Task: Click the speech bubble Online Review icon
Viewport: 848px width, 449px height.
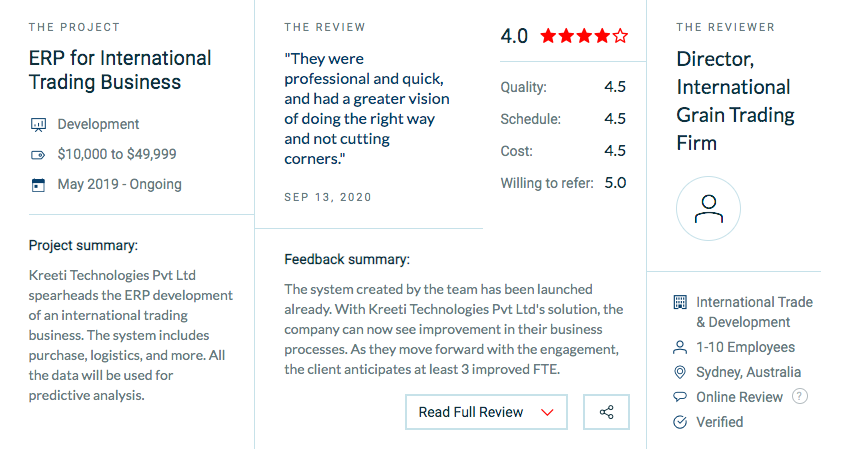Action: [680, 397]
